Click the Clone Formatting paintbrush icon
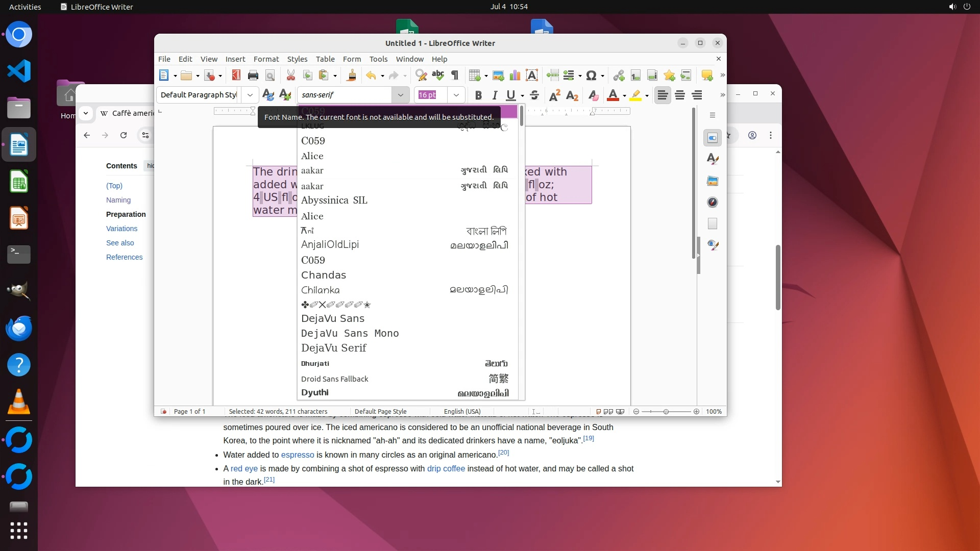Viewport: 980px width, 551px height. point(351,76)
